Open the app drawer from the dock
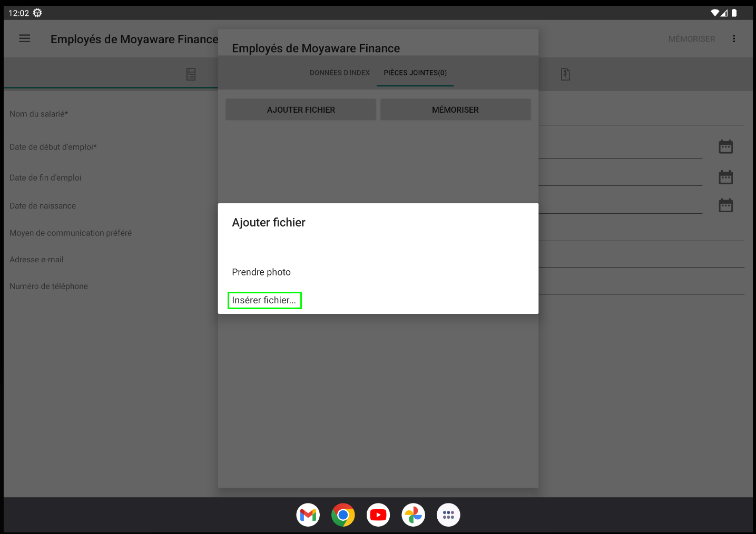This screenshot has width=756, height=534. (448, 515)
